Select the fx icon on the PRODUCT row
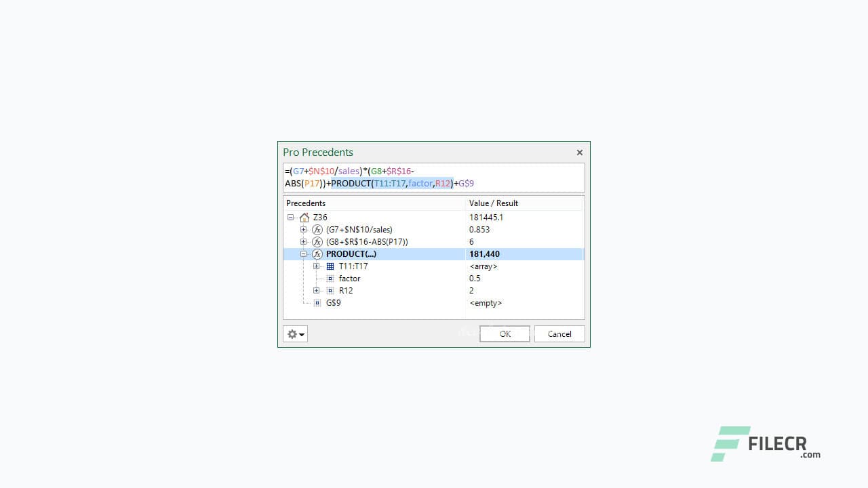The height and width of the screenshot is (488, 868). pos(317,253)
